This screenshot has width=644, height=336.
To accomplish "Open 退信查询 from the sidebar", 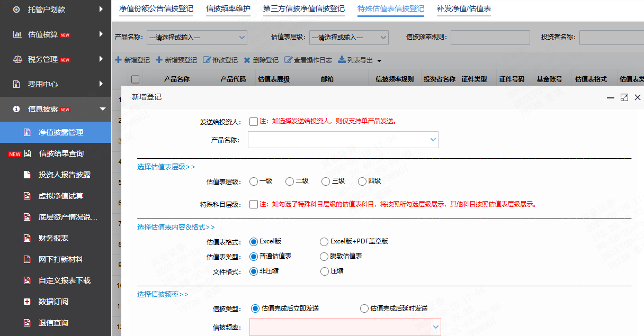I will [53, 323].
